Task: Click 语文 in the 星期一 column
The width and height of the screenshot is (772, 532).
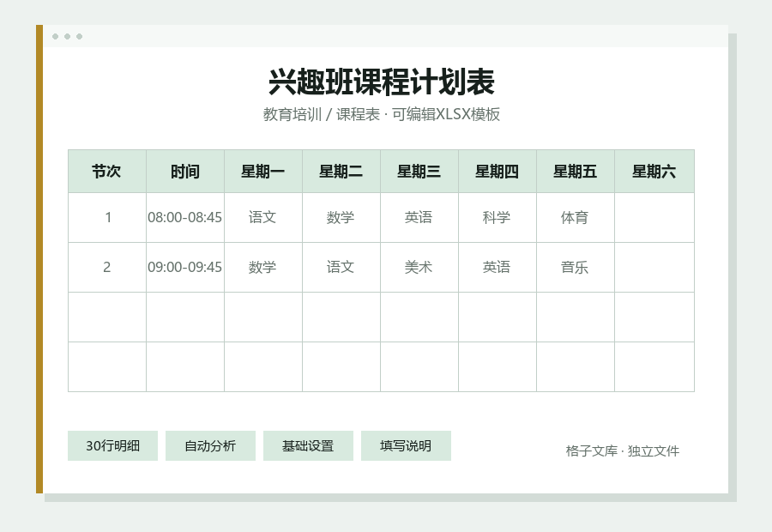Action: pyautogui.click(x=262, y=217)
